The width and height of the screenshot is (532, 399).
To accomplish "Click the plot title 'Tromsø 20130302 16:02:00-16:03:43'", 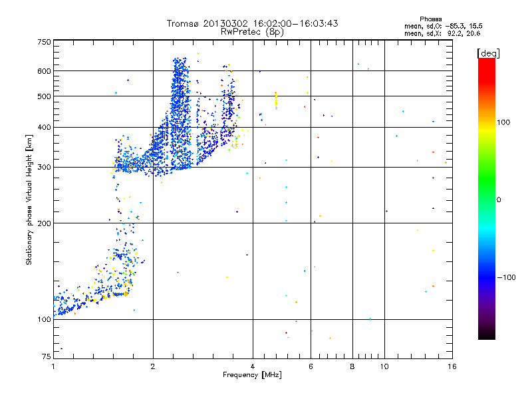I will (252, 23).
